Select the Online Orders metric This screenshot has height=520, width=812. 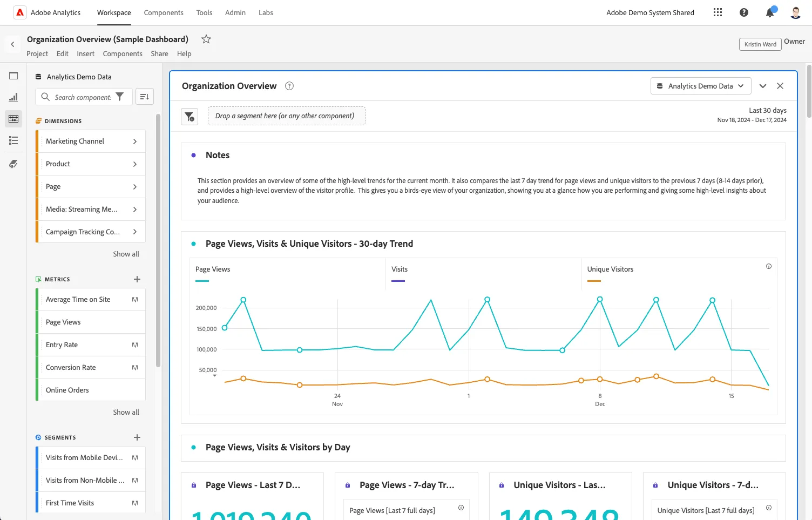point(91,390)
